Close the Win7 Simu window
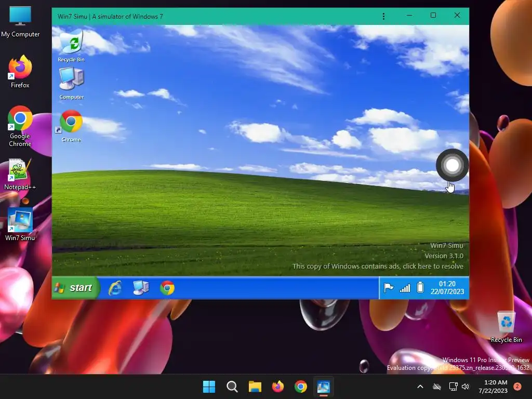Screen dimensions: 532x399 click(457, 16)
